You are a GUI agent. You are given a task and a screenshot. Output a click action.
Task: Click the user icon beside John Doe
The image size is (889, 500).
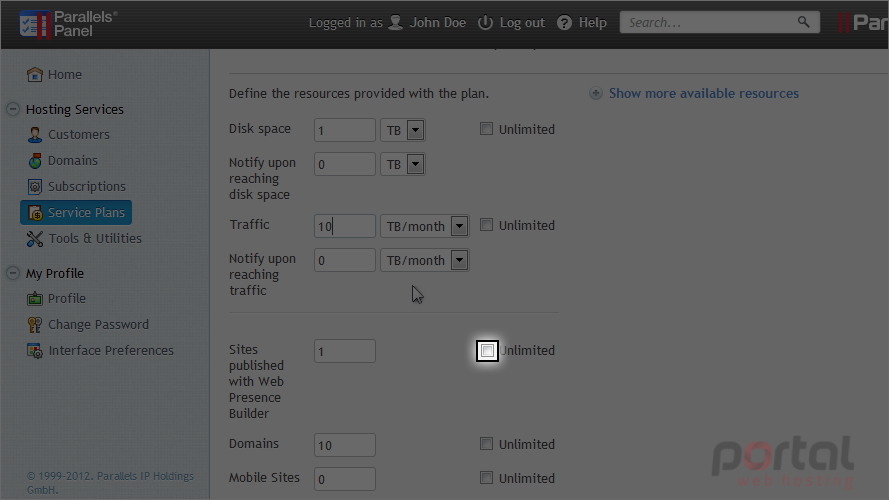[396, 23]
